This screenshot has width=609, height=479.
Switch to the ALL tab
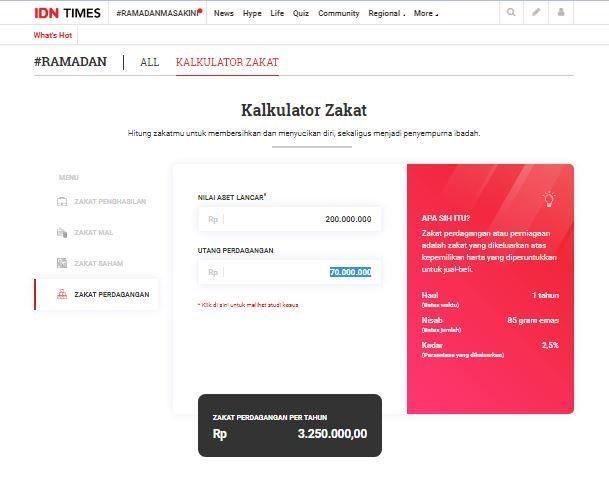tap(150, 62)
